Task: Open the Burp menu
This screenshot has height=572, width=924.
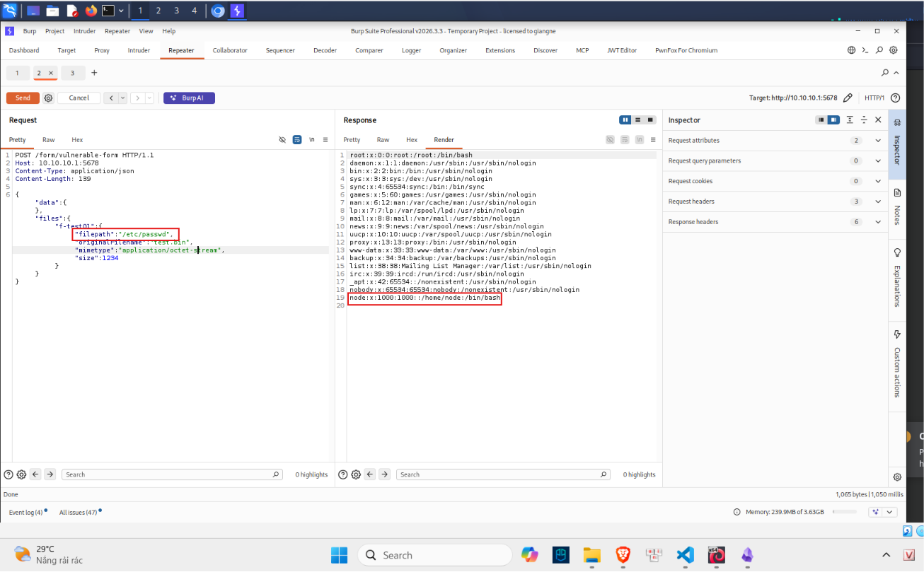Action: pos(30,31)
